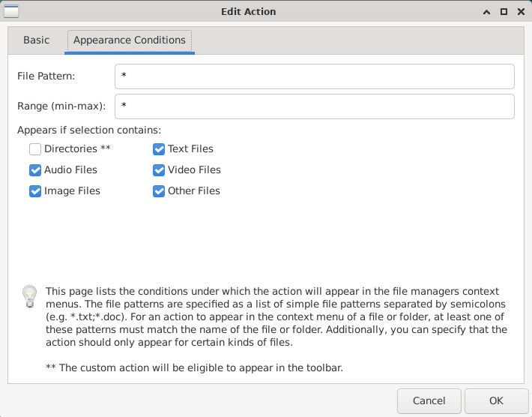Maximize the Edit Action dialog

pyautogui.click(x=504, y=11)
